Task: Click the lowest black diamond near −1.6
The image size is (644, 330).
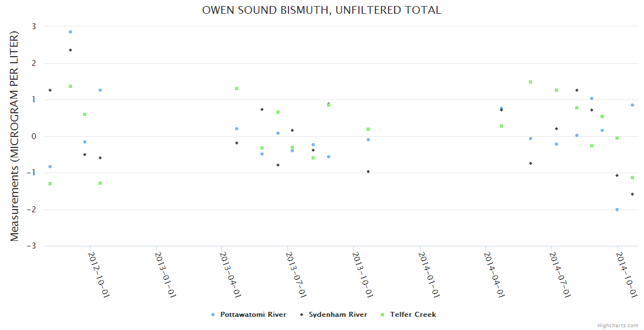Action: 632,194
